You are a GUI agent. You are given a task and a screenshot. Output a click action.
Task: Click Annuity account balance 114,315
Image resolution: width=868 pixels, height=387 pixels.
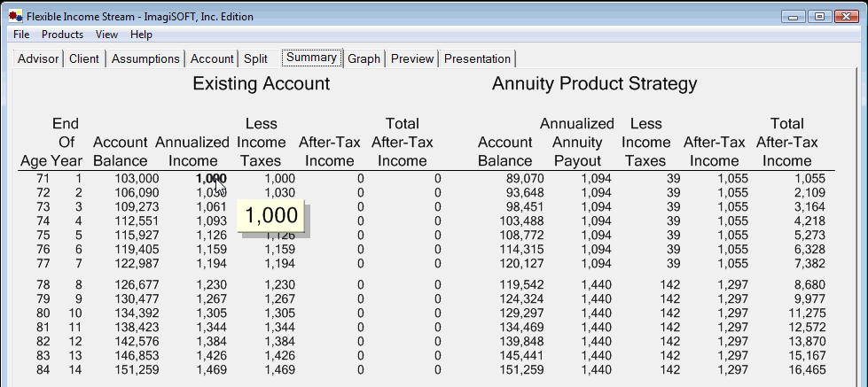522,250
